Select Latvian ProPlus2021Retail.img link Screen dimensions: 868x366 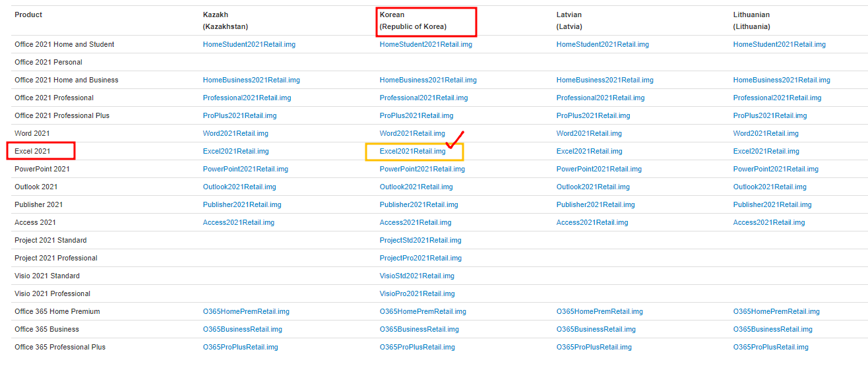[x=594, y=115]
